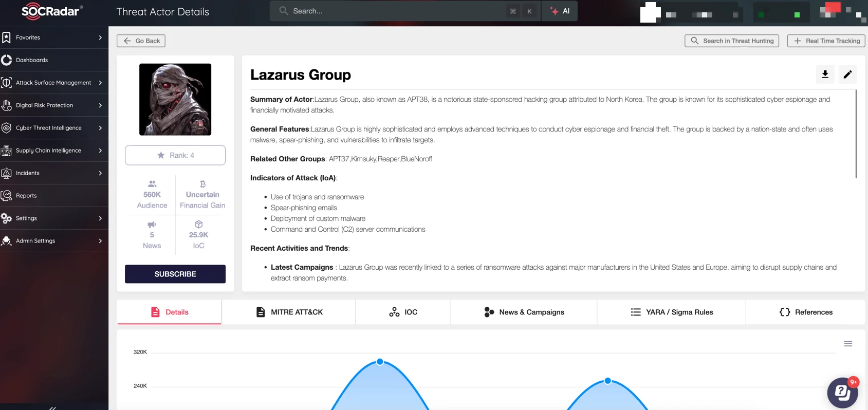The image size is (868, 410).
Task: Click the Rank star icon
Action: pyautogui.click(x=161, y=155)
